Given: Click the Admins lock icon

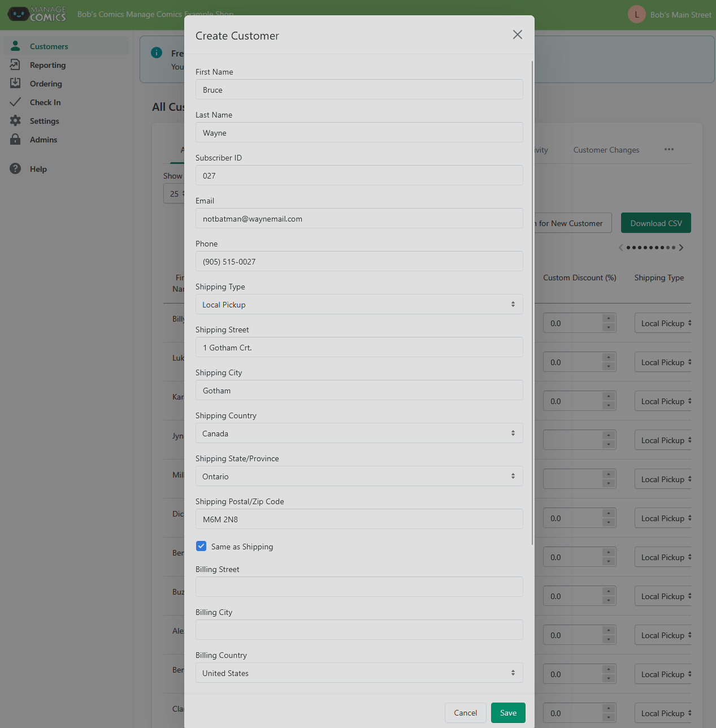Looking at the screenshot, I should (x=15, y=139).
